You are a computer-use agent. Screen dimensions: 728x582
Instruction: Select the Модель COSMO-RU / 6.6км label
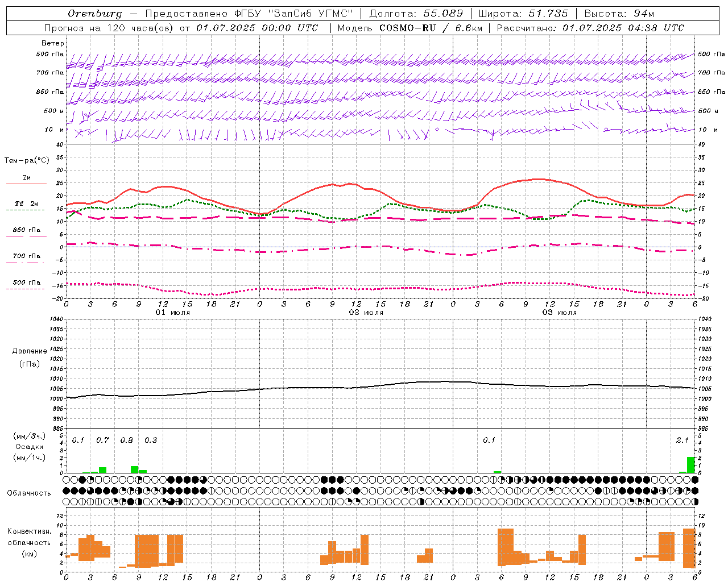[410, 28]
